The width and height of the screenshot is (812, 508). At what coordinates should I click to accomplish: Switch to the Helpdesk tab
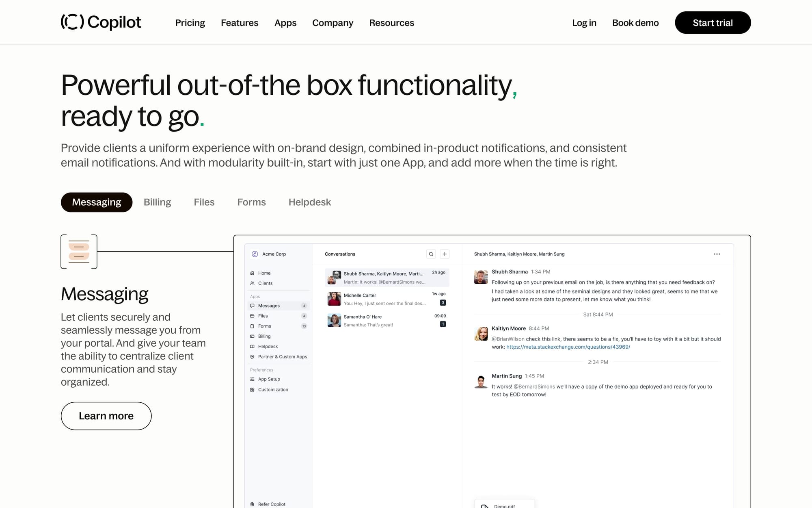point(309,202)
